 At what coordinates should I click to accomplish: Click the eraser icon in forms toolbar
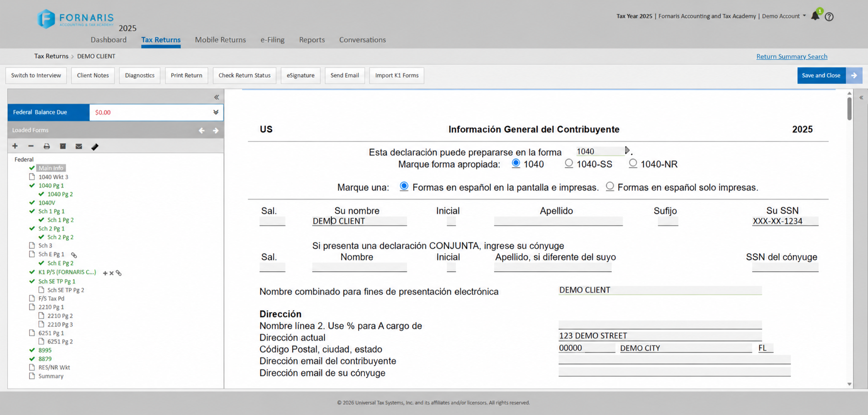click(95, 146)
